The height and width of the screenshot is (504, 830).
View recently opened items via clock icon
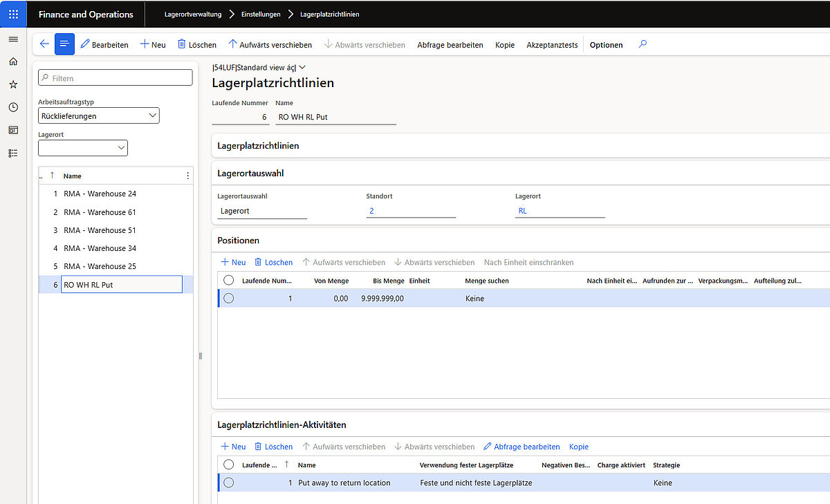tap(12, 107)
